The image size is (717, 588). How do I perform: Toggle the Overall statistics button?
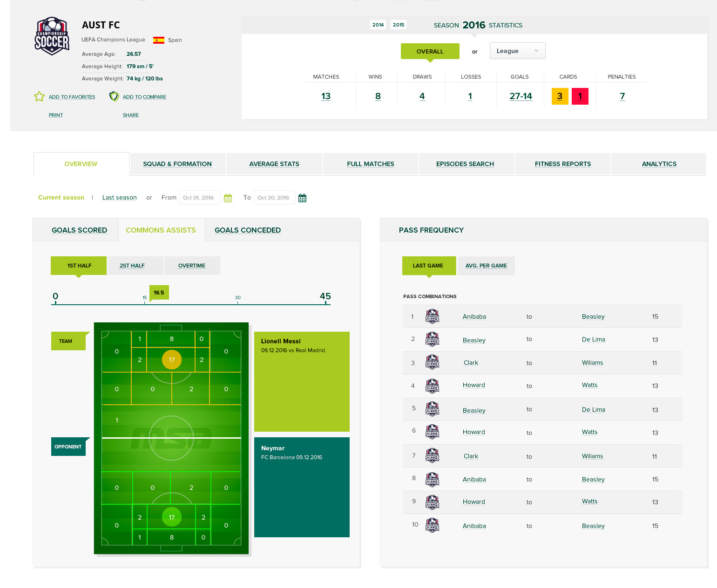coord(430,51)
